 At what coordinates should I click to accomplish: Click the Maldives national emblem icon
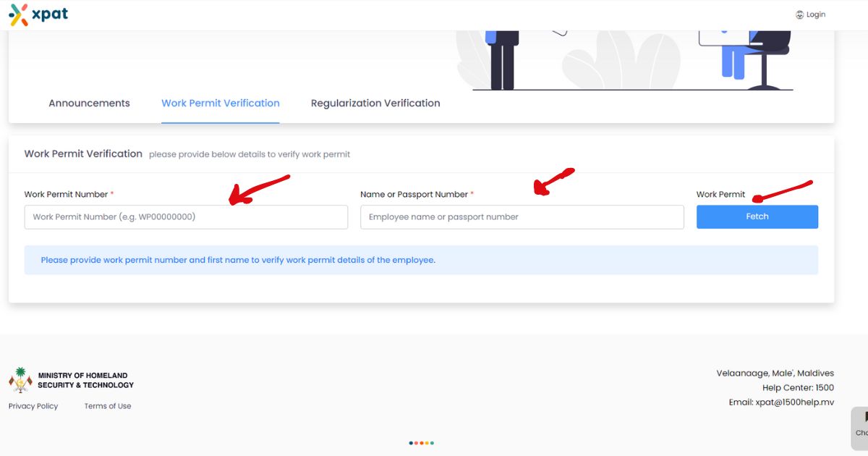(x=20, y=380)
